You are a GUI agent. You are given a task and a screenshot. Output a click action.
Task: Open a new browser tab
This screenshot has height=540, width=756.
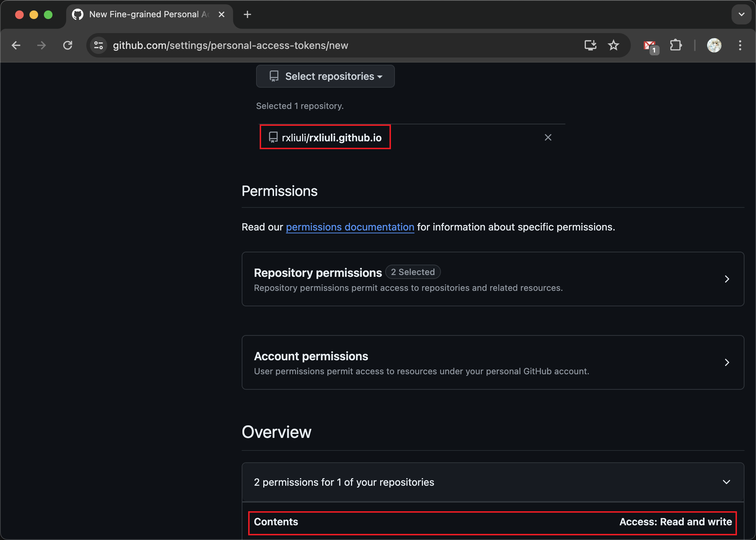click(x=247, y=14)
